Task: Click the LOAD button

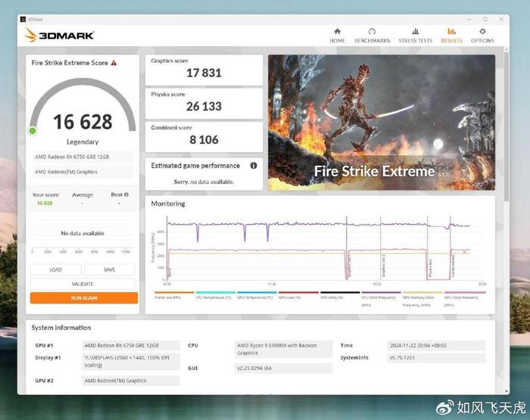Action: [55, 269]
